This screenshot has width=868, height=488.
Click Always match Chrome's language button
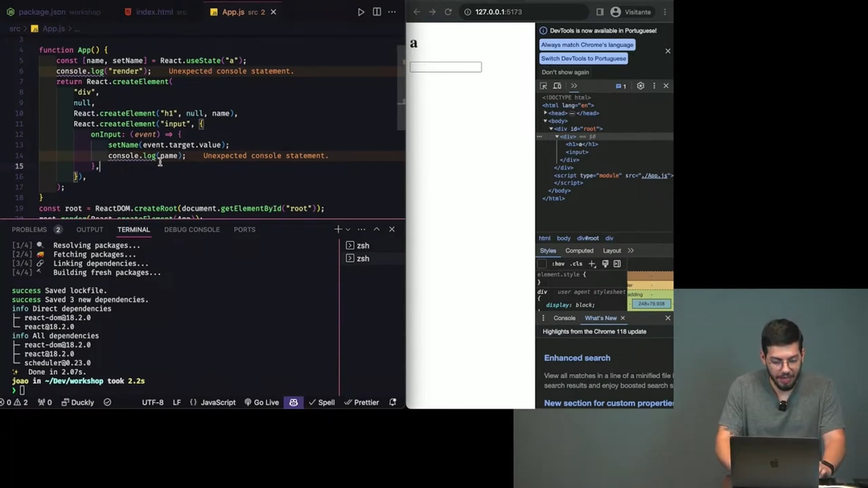[587, 45]
